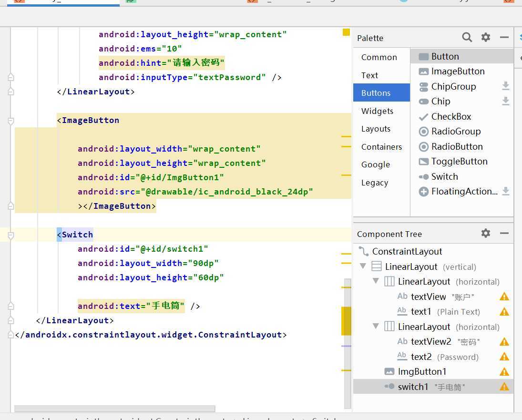Open the Common palette category

tap(381, 57)
